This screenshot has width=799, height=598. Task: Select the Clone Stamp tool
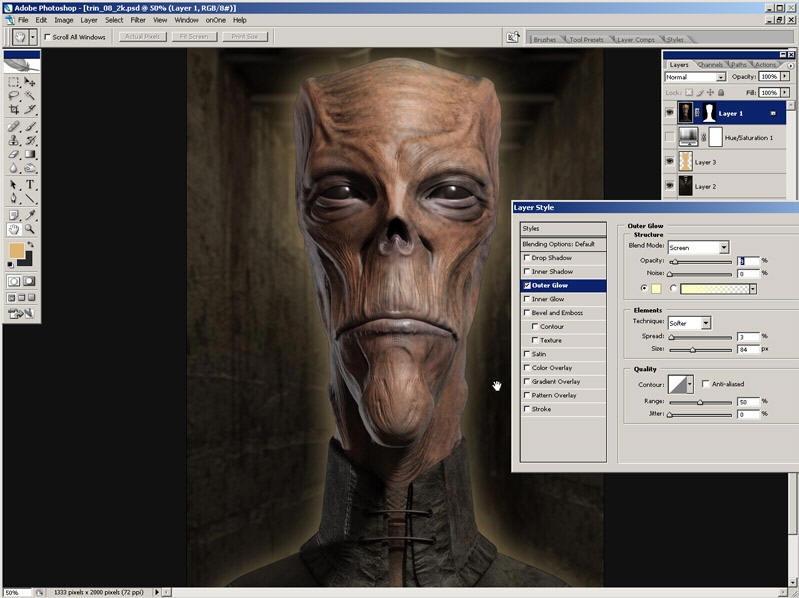14,140
